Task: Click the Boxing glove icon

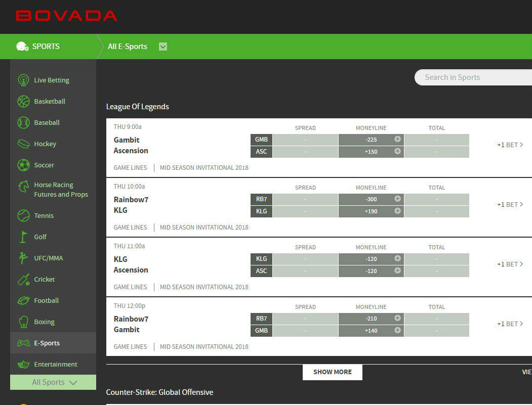Action: click(23, 322)
